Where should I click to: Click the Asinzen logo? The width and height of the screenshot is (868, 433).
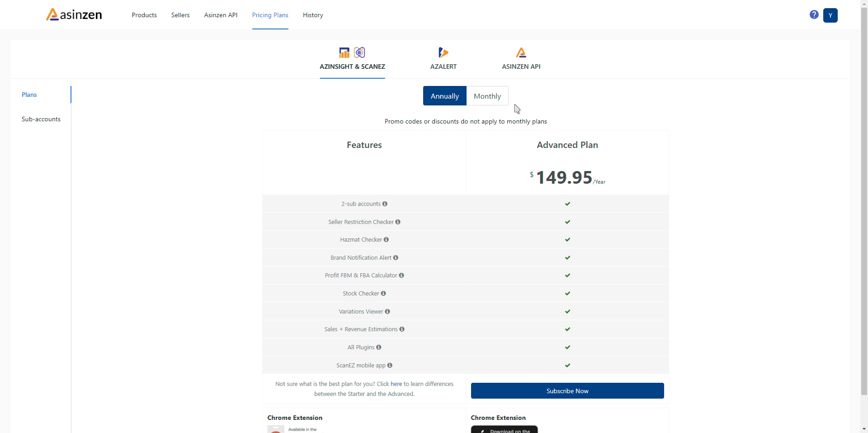coord(74,14)
